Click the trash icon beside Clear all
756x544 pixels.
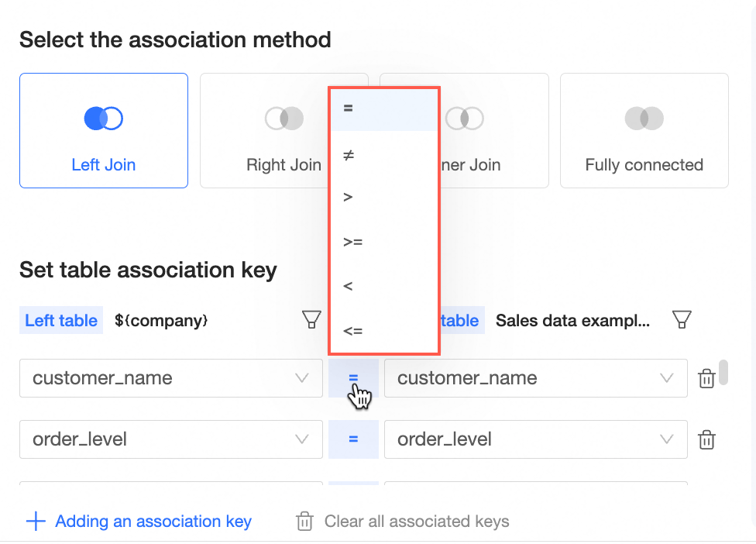pyautogui.click(x=304, y=522)
